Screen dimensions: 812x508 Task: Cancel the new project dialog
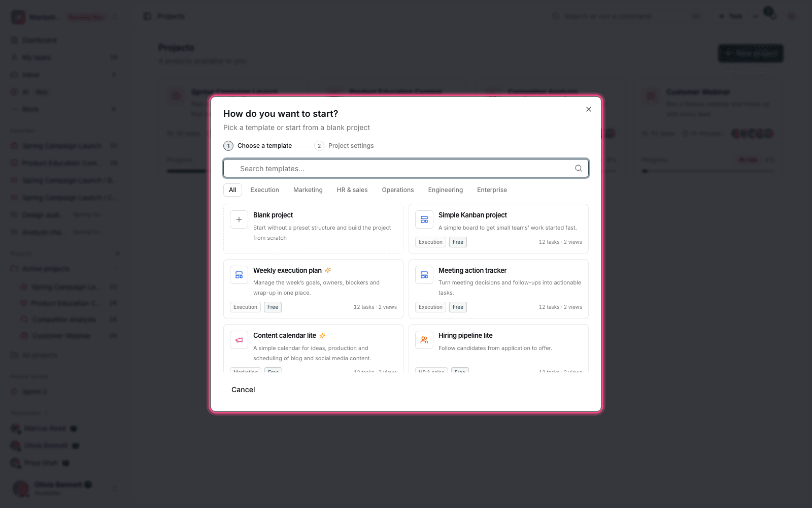click(x=243, y=390)
